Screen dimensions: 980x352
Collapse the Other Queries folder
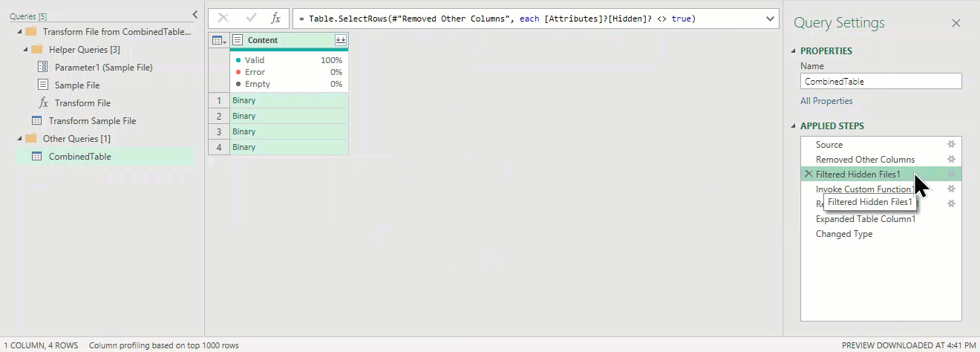(19, 139)
